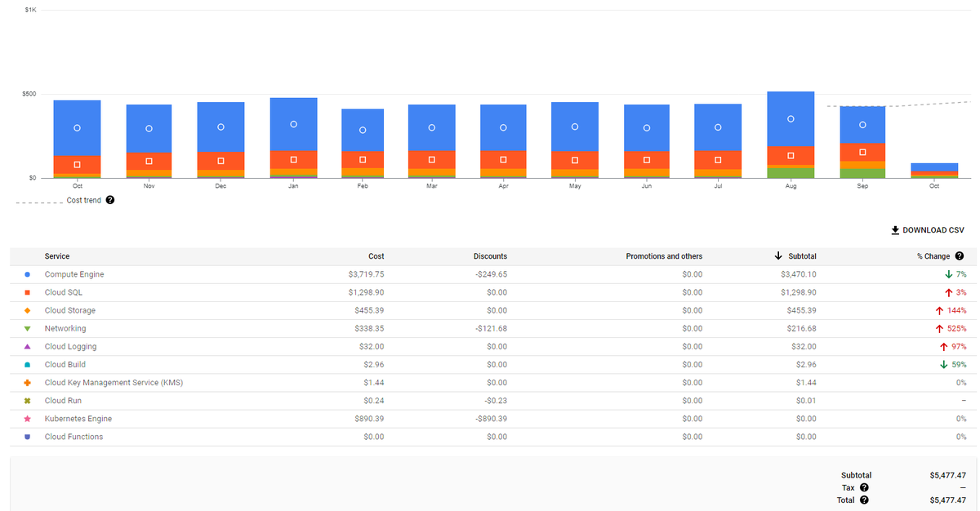Click the May bar's circle data marker
This screenshot has height=511, width=980.
[575, 127]
